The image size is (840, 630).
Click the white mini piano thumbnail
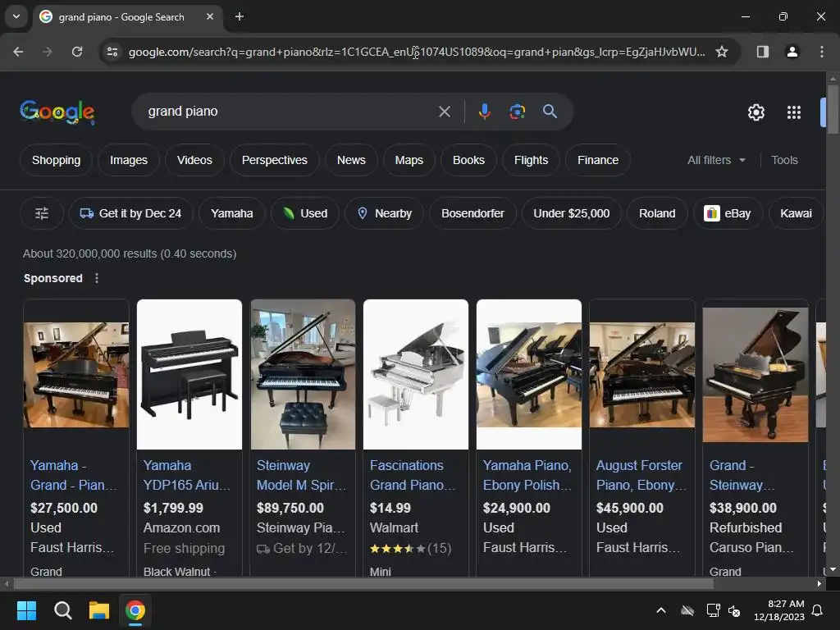click(x=416, y=374)
